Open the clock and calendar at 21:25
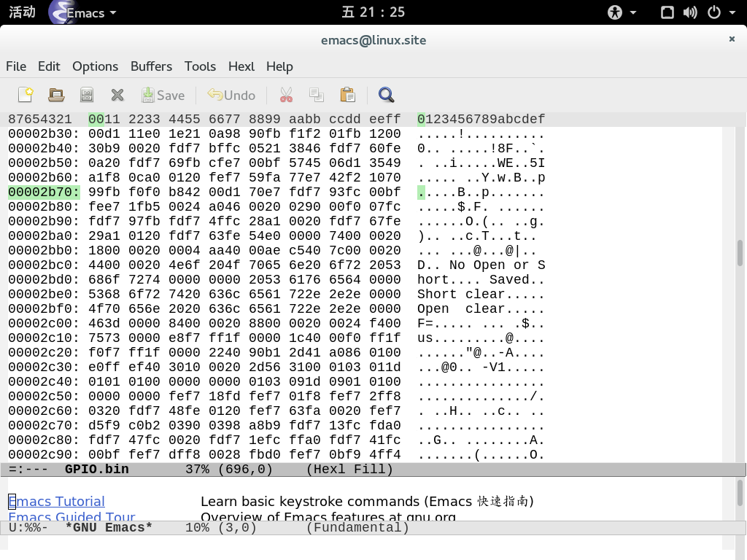The width and height of the screenshot is (747, 560). (x=373, y=12)
